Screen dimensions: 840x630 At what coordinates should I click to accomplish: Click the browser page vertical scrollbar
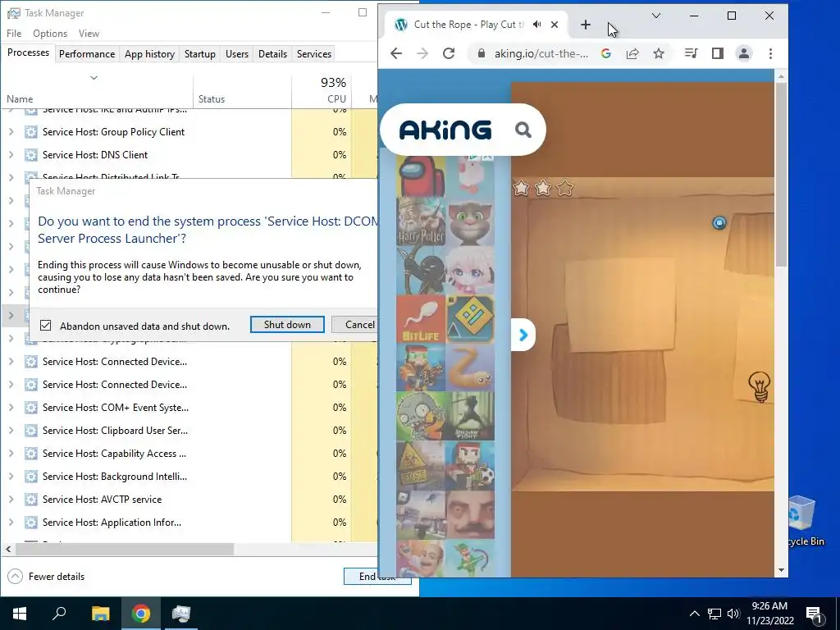781,174
